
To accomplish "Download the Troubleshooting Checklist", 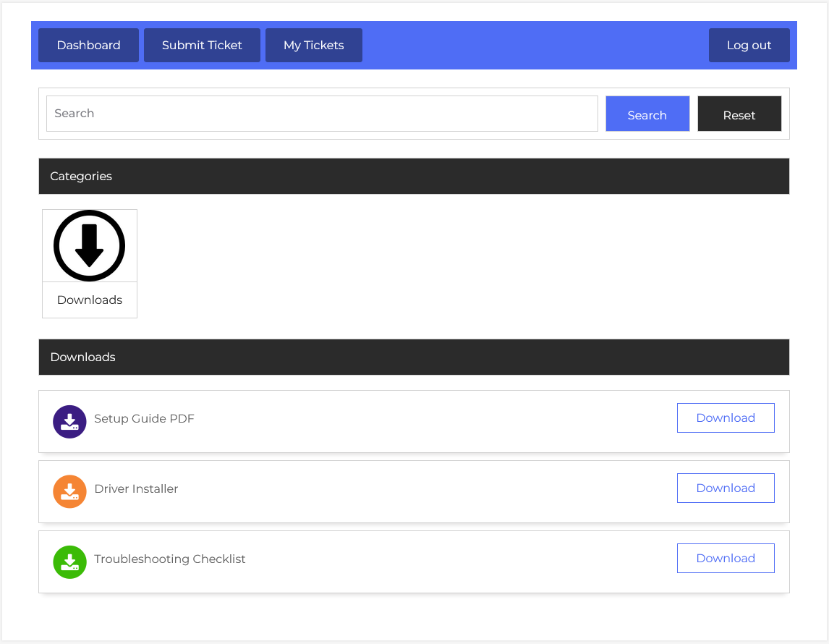I will coord(725,559).
